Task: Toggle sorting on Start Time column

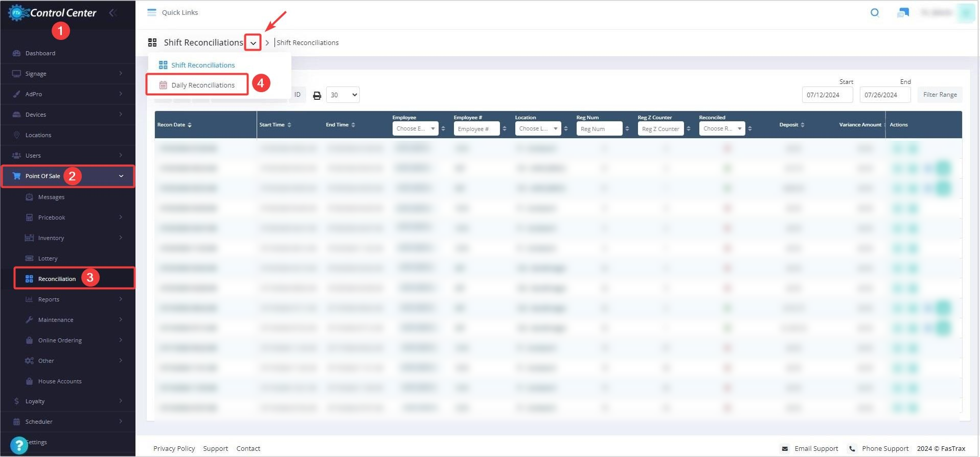Action: 275,125
